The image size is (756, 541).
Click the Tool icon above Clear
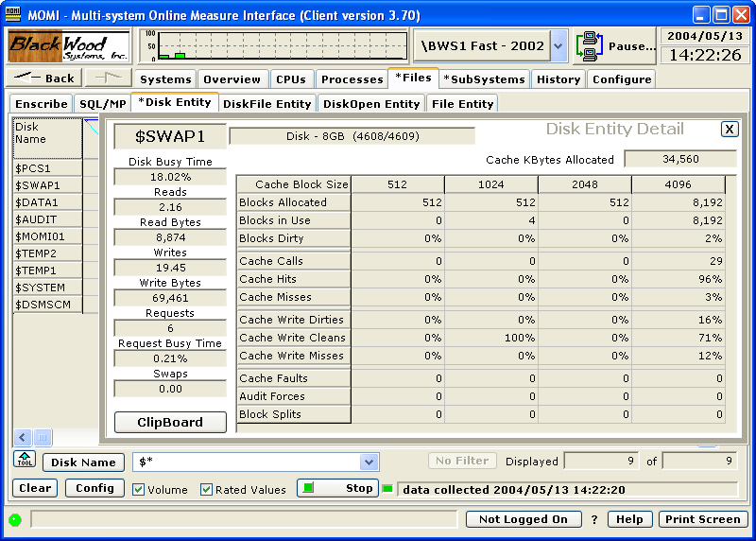[x=25, y=461]
